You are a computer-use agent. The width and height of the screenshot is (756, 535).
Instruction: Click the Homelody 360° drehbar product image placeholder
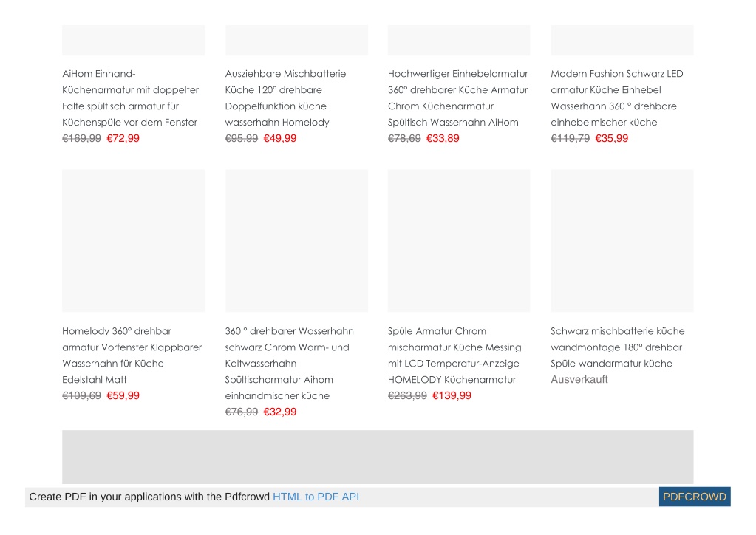coord(134,240)
